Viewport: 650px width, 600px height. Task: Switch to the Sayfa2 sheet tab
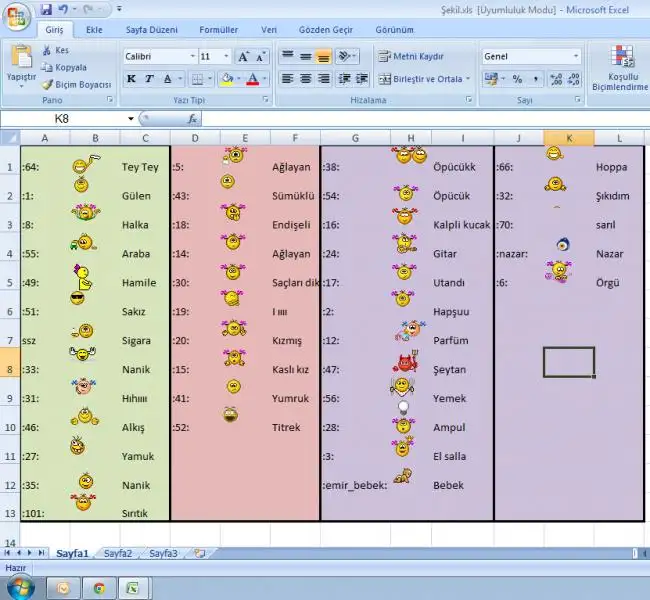tap(118, 553)
